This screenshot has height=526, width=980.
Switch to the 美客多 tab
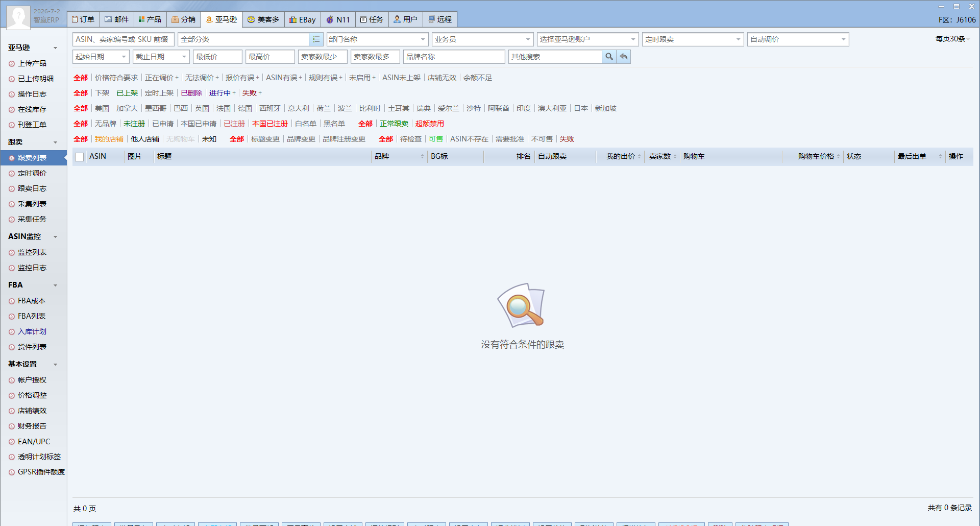pos(263,19)
